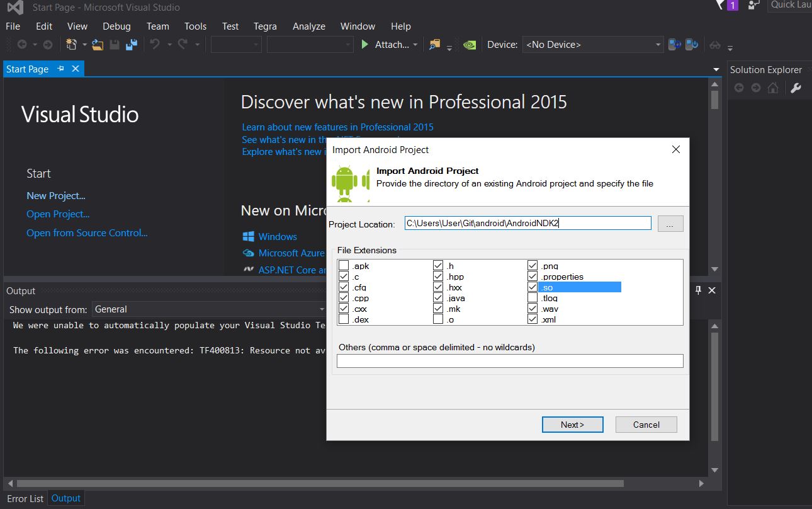Open the solution platforms dropdown
Image resolution: width=812 pixels, height=509 pixels.
(310, 45)
